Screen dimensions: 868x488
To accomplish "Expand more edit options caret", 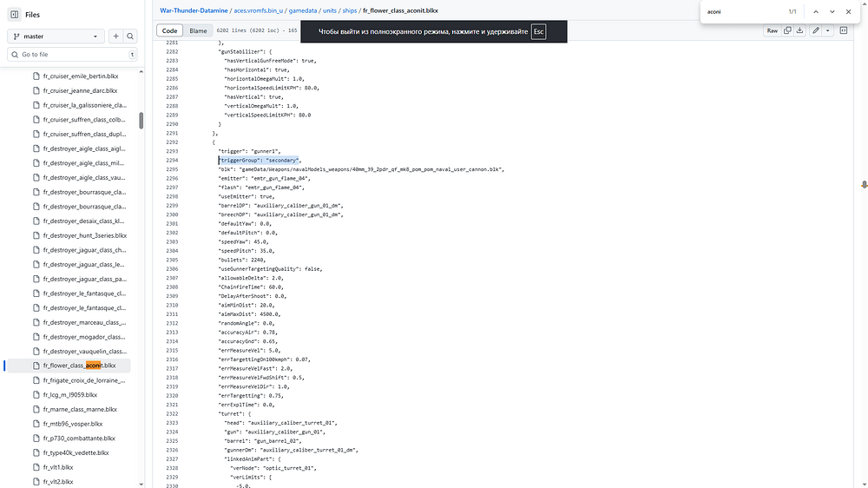I will point(827,31).
